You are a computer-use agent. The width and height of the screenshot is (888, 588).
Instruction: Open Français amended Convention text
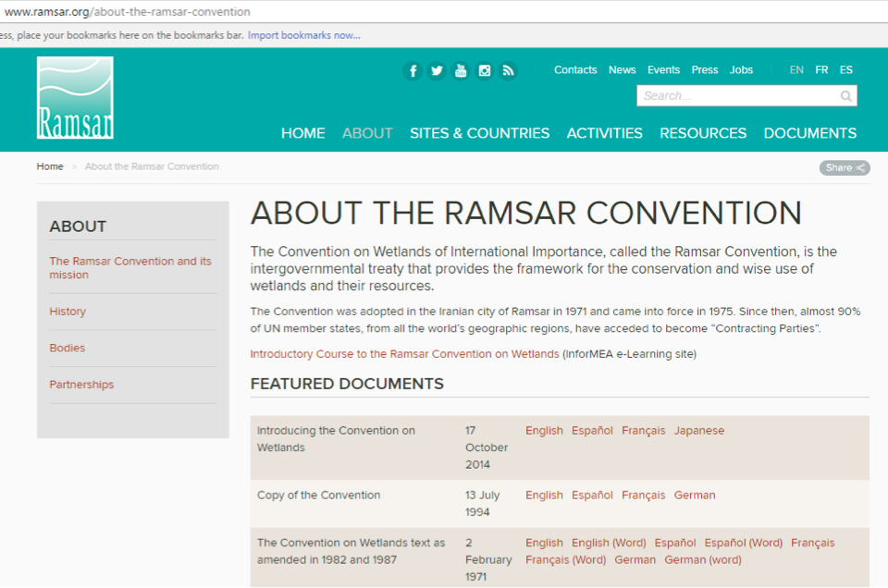tap(813, 543)
